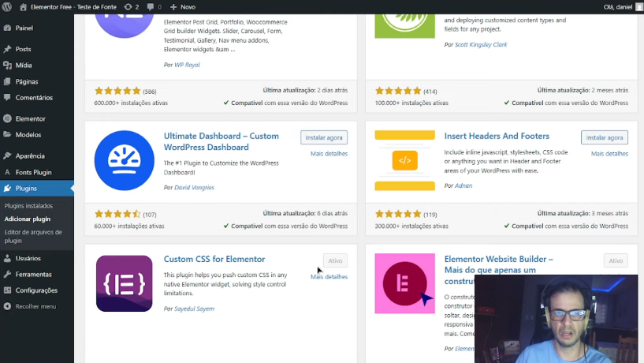Collapse sidebar with Recolher menu
Screen dimensions: 644x363
click(35, 306)
